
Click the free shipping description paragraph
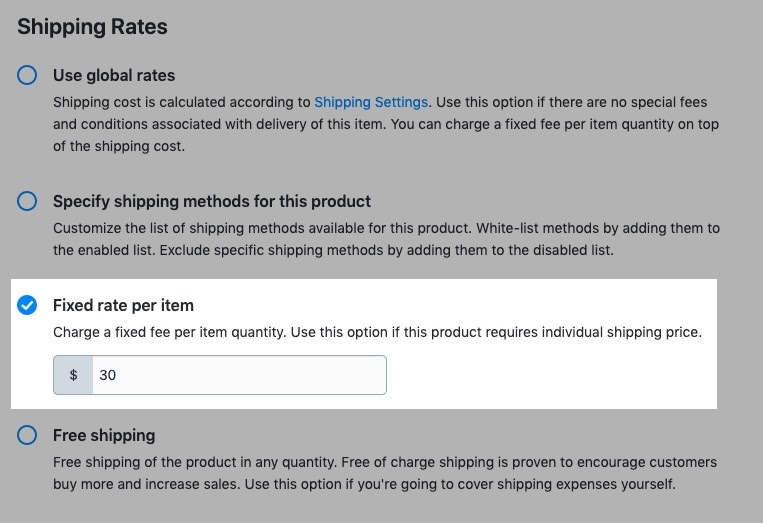[385, 473]
